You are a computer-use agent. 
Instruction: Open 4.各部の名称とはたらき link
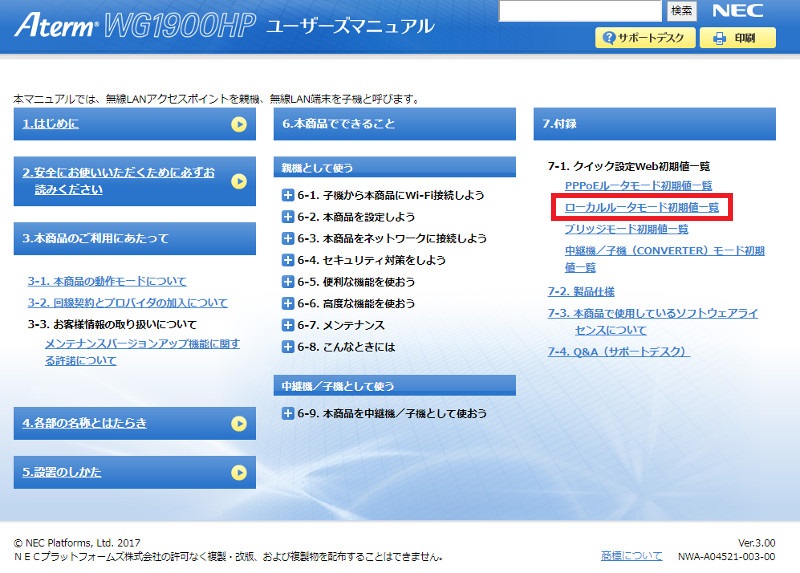[x=84, y=423]
